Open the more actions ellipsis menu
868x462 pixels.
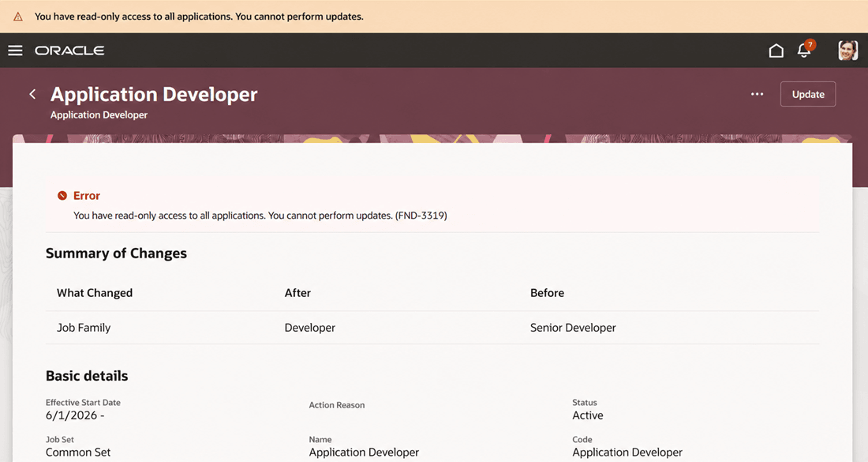758,94
